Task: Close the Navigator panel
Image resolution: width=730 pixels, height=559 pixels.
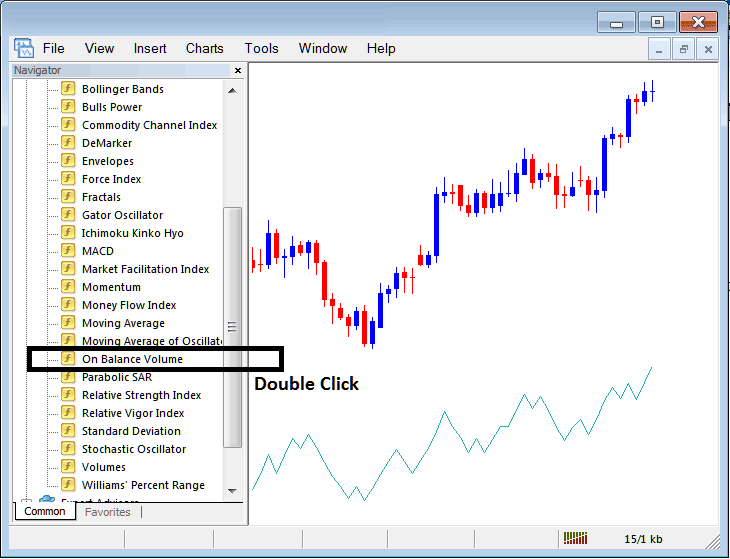Action: tap(238, 70)
